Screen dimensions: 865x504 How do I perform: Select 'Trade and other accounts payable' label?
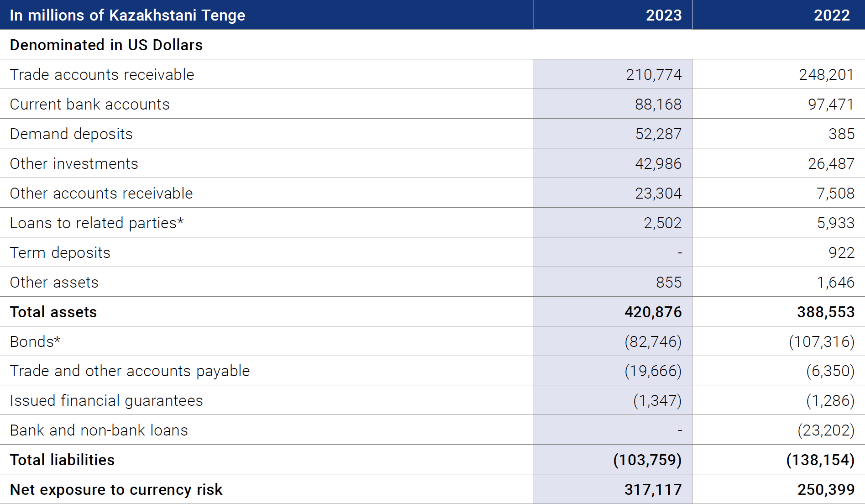(x=130, y=371)
